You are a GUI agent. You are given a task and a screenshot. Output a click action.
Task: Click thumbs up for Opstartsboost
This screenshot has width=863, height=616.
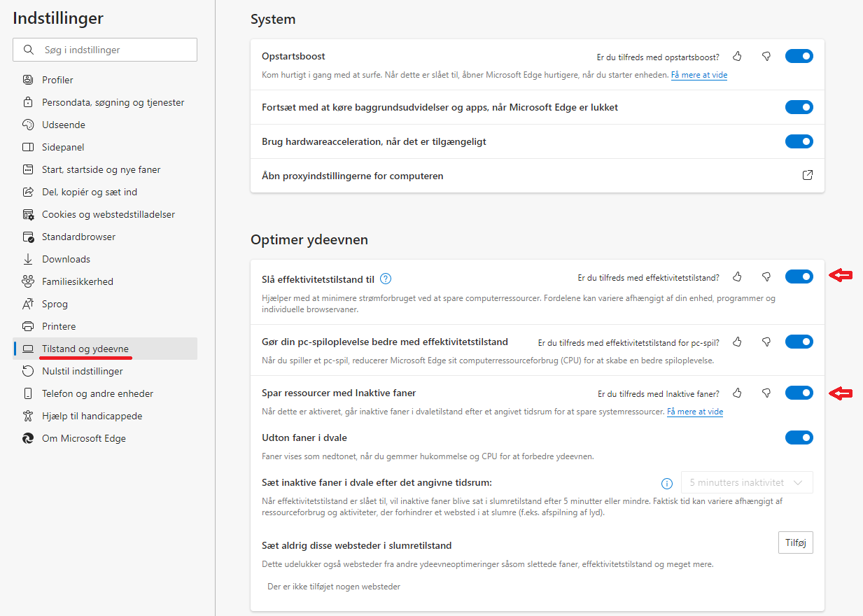[737, 57]
